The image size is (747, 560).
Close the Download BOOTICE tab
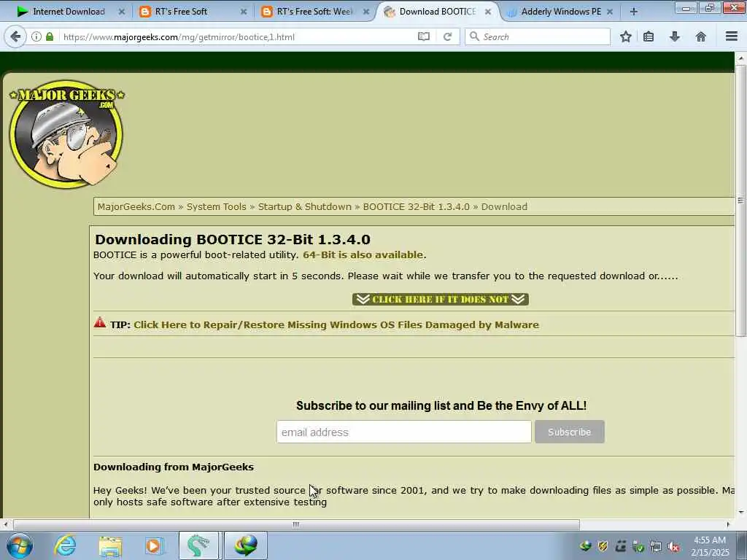pos(488,12)
